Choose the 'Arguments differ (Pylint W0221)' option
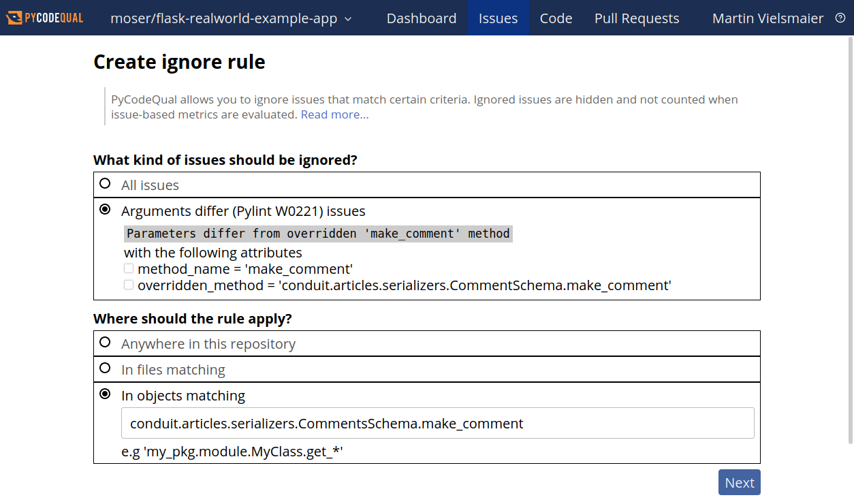 tap(105, 210)
